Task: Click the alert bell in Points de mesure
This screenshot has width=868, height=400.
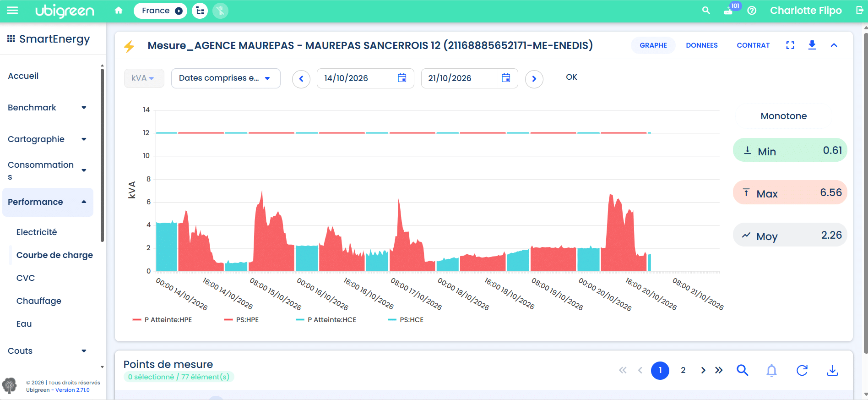Action: [x=772, y=370]
